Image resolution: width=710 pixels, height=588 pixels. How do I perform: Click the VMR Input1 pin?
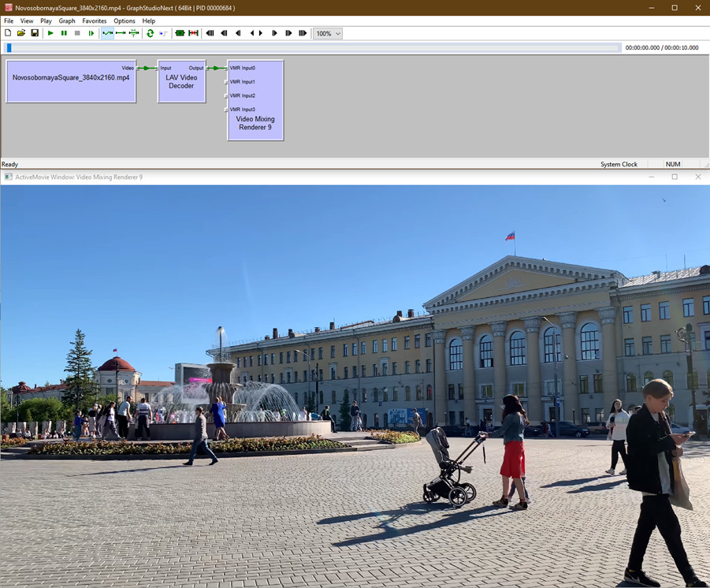click(227, 82)
